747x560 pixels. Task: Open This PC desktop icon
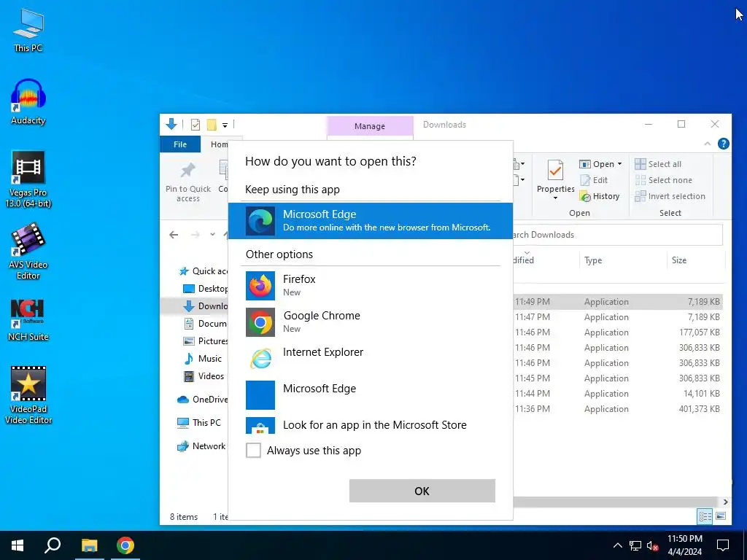coord(28,30)
